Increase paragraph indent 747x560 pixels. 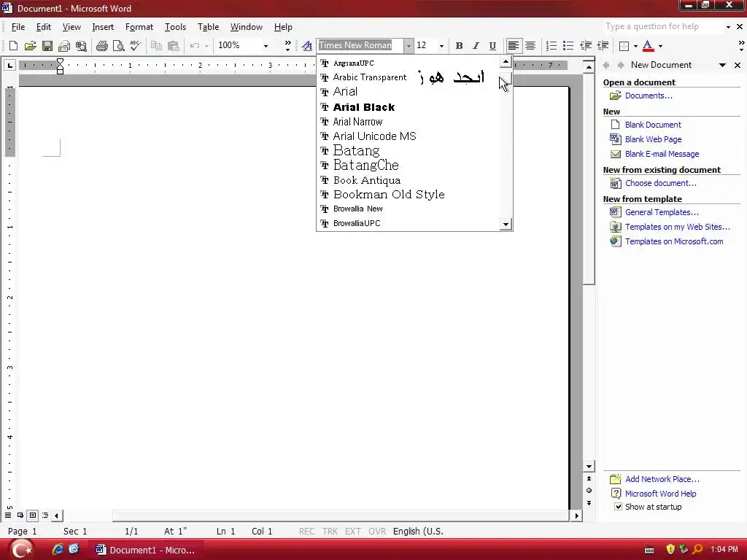pos(603,46)
